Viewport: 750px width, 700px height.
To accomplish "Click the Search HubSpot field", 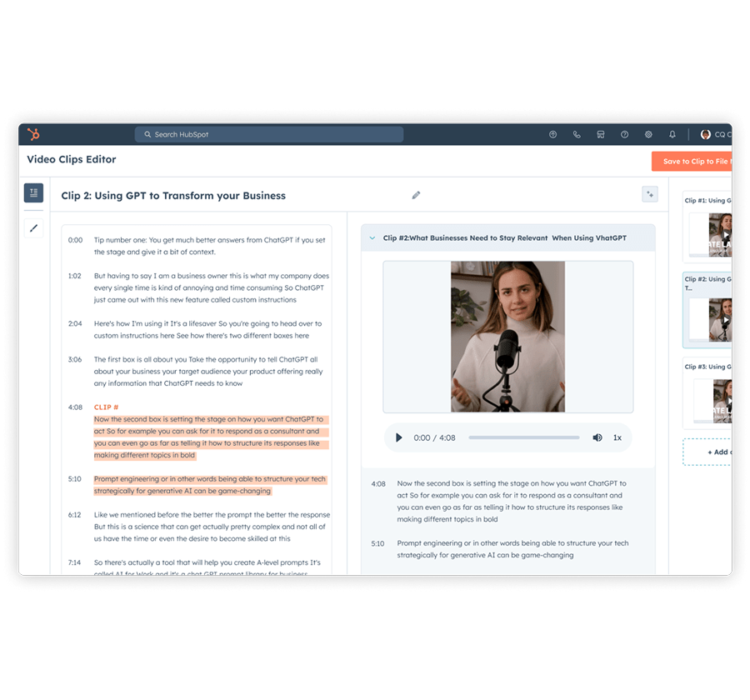I will pos(269,134).
